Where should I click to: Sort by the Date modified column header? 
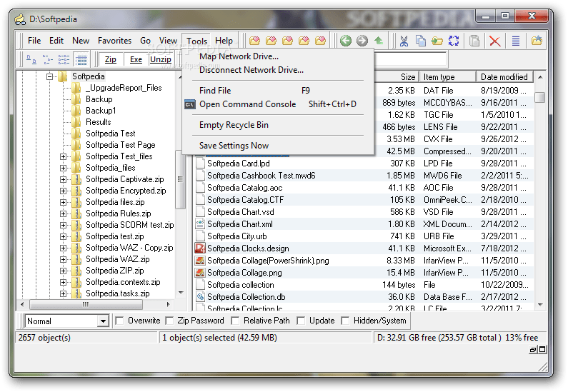[x=505, y=76]
